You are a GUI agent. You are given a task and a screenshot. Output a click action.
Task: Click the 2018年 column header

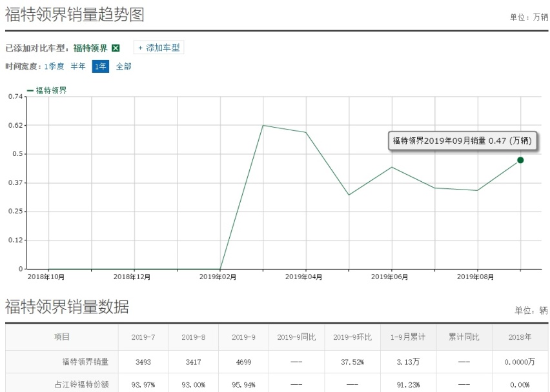(520, 337)
